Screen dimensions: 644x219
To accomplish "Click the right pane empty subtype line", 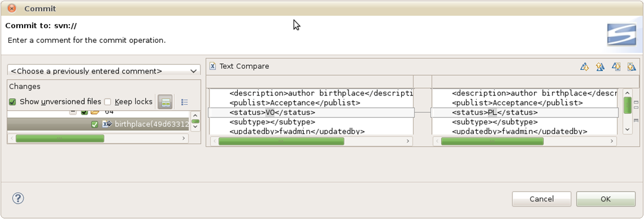I will (x=495, y=122).
